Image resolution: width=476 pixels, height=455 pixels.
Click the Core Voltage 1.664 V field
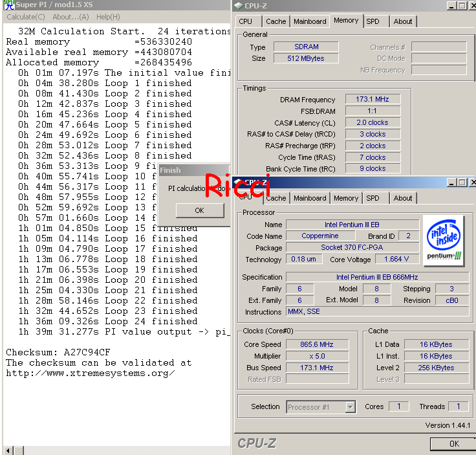396,259
